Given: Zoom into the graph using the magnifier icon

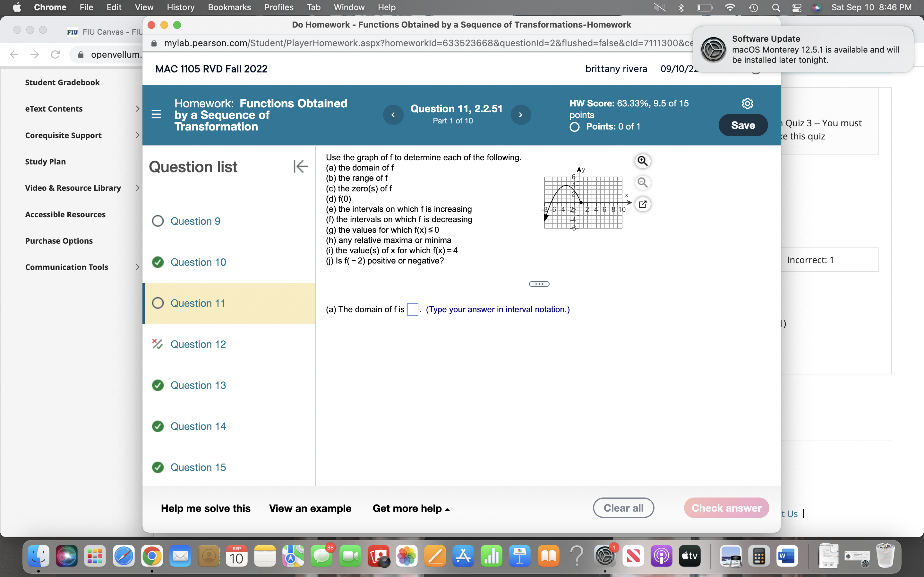Looking at the screenshot, I should [x=643, y=161].
